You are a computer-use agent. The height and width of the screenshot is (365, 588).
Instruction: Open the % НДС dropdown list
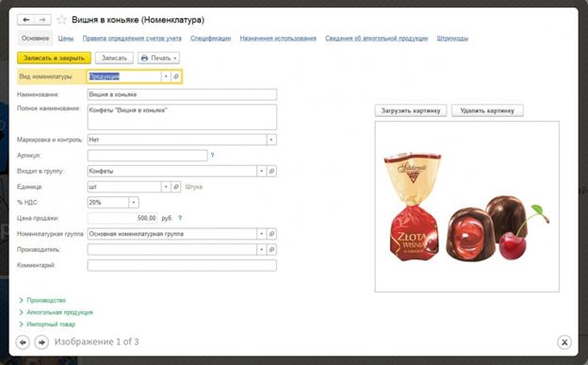click(x=134, y=203)
